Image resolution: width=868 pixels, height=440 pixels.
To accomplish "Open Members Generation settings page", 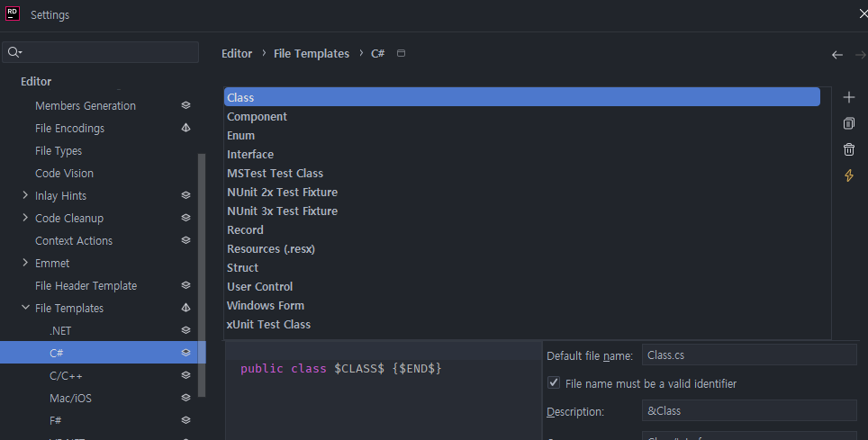I will click(86, 105).
